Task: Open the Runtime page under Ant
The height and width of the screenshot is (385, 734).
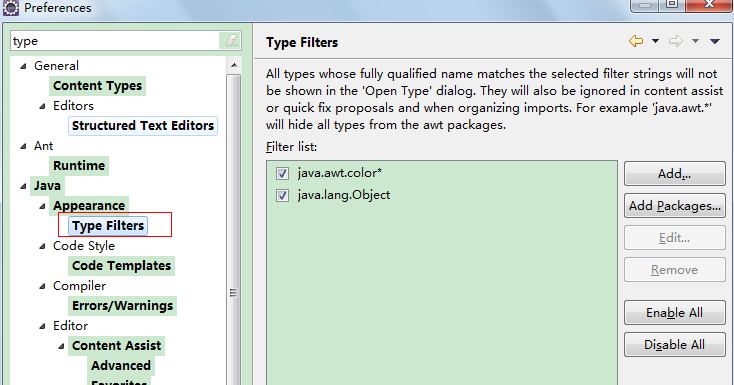Action: (79, 166)
